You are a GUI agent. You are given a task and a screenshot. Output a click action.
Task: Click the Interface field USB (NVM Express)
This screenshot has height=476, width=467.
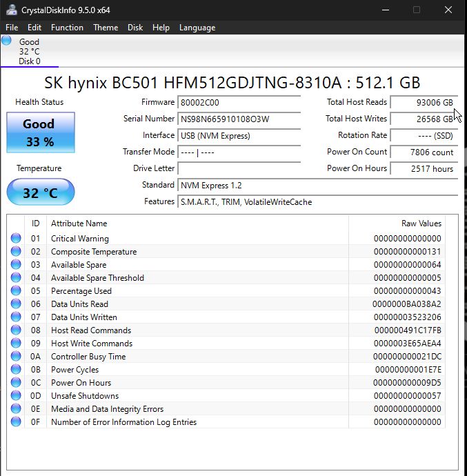(x=239, y=136)
